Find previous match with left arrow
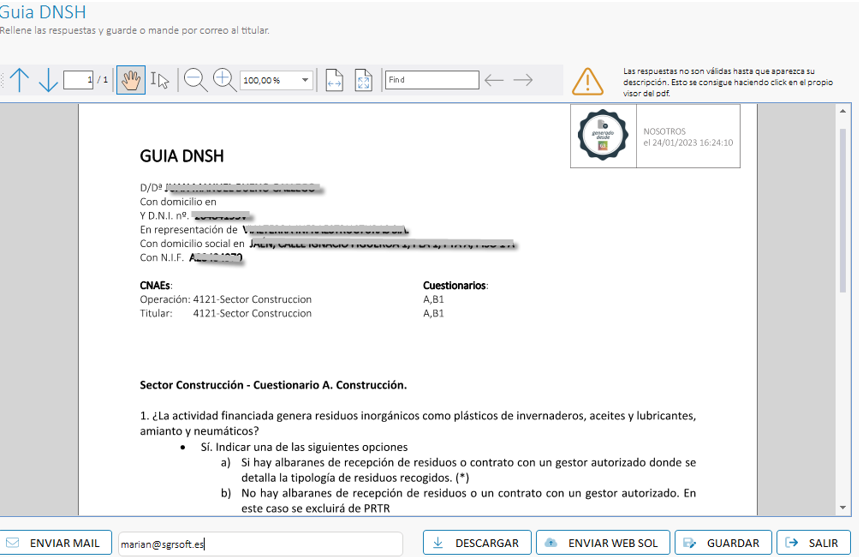This screenshot has width=859, height=557. point(494,80)
